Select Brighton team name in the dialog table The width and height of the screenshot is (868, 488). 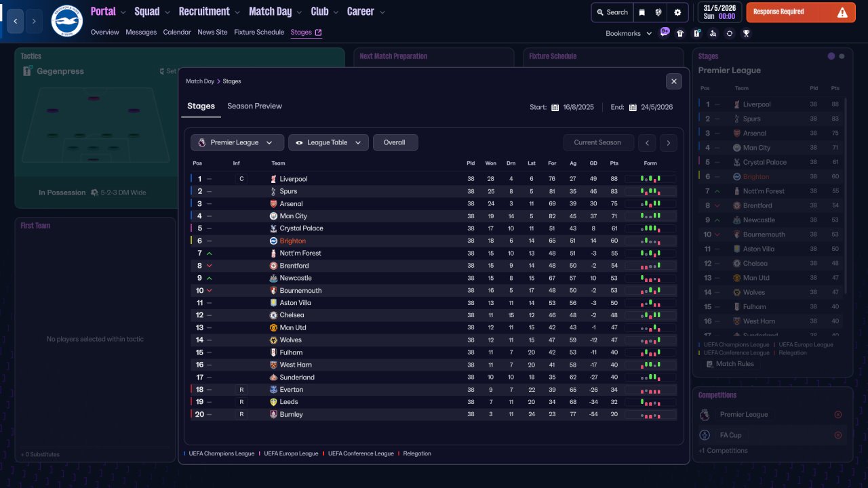(292, 241)
